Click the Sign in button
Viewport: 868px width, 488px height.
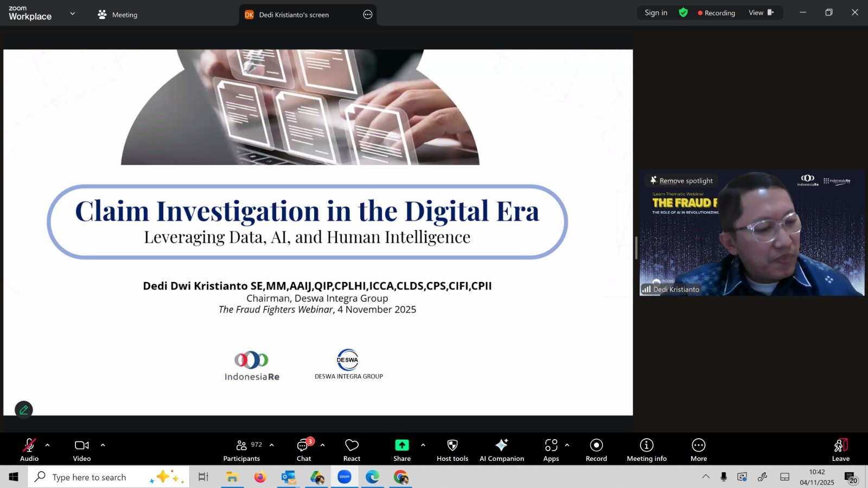point(656,13)
